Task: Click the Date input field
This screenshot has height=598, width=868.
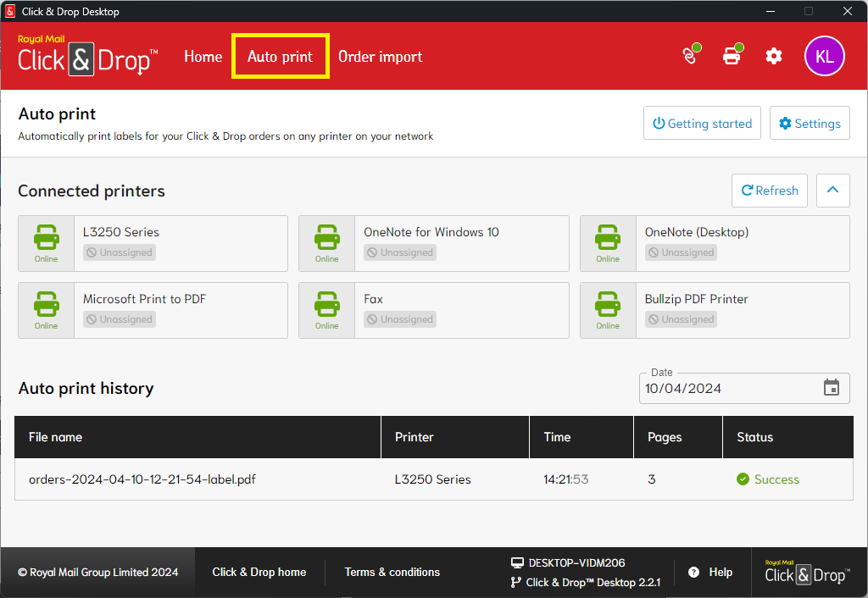Action: tap(744, 388)
